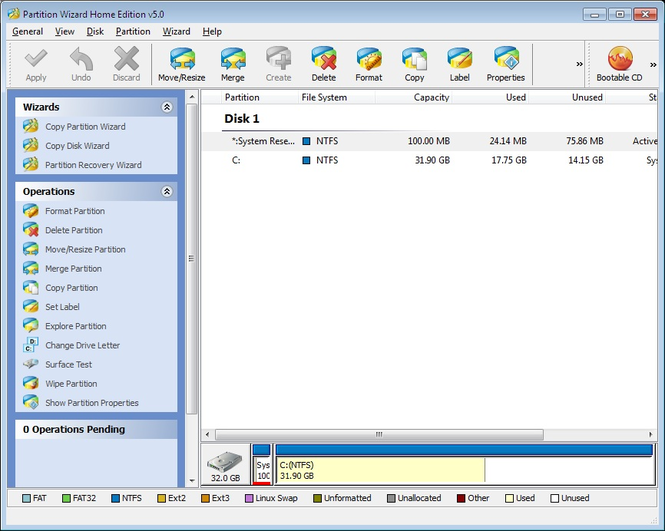665x531 pixels.
Task: Click the 0 Operations Pending header
Action: tap(96, 429)
